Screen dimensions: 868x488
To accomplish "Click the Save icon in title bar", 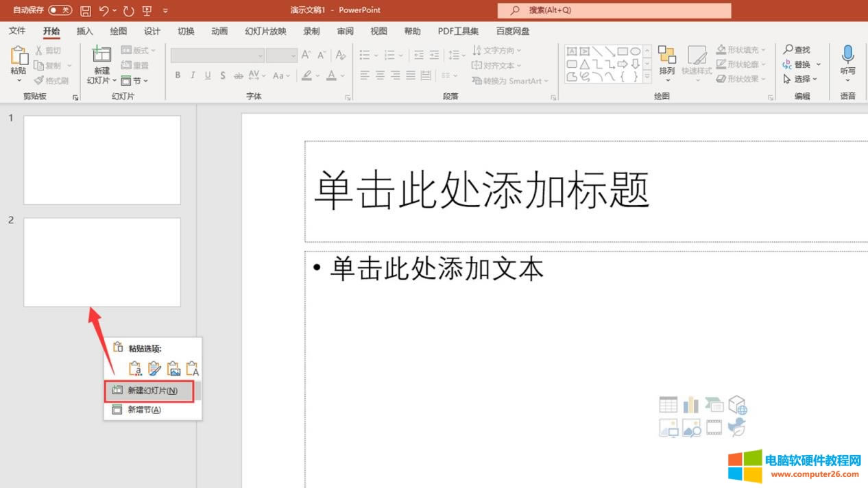I will click(x=86, y=10).
